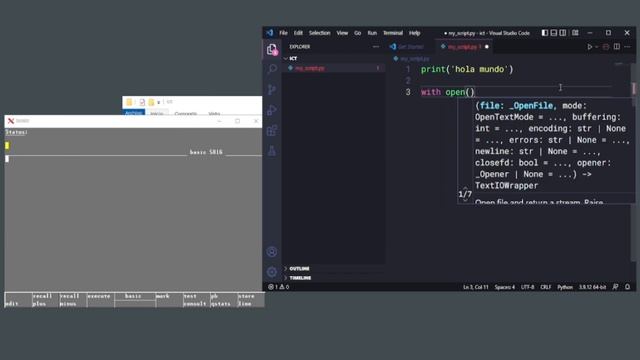Place cursor inside the open() parentheses

[470, 92]
